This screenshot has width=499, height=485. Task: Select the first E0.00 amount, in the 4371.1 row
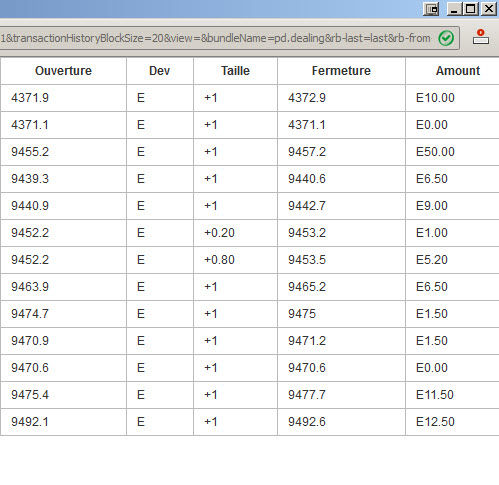[432, 125]
